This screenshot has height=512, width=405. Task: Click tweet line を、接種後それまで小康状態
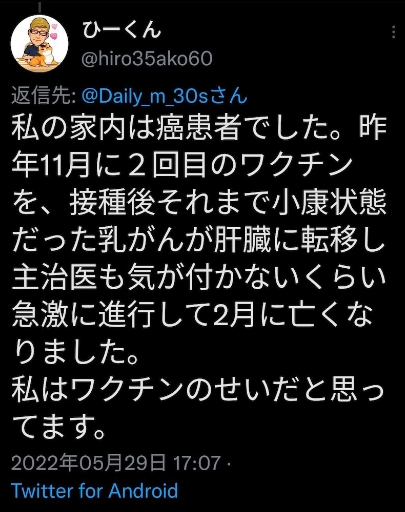[199, 202]
